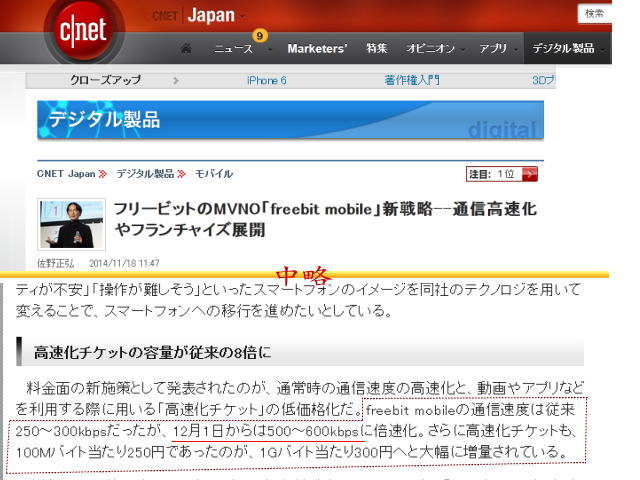Open the ニュース navigation menu
The height and width of the screenshot is (480, 640).
(x=236, y=48)
